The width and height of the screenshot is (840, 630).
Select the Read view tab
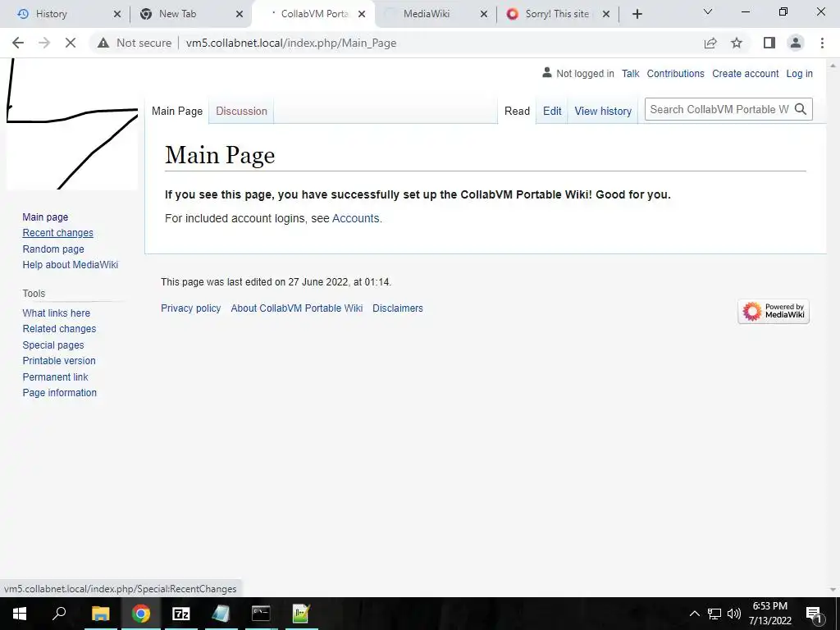click(x=517, y=111)
